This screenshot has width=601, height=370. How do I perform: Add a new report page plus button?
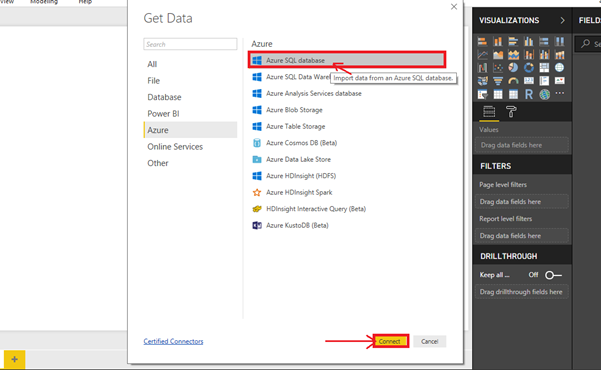(x=15, y=359)
